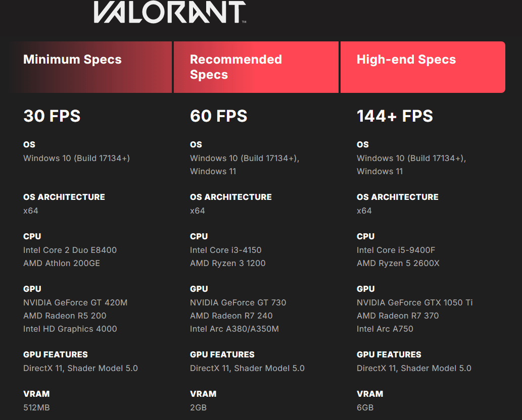
Task: Click the 30 FPS heading
Action: [x=52, y=116]
